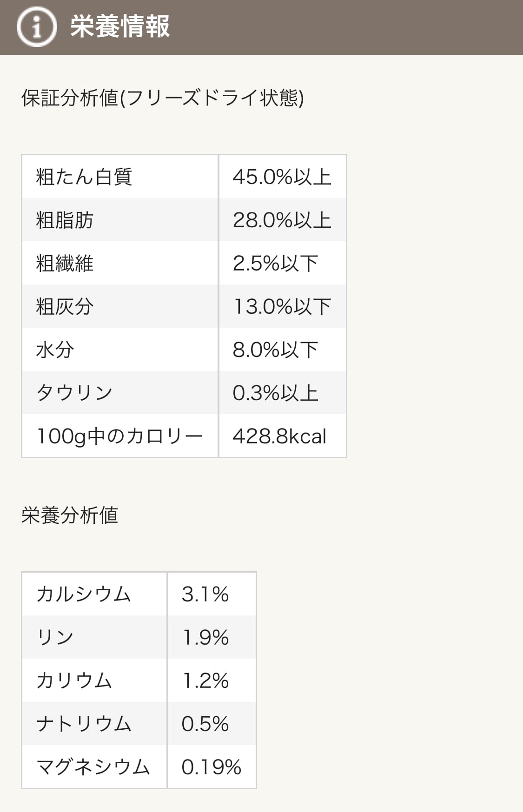
Task: Click the 100g中のカロリー label
Action: click(x=119, y=436)
